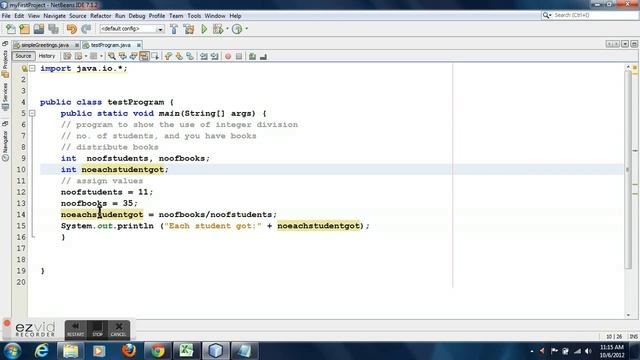Collapse the main method fold on line 5
The height and width of the screenshot is (360, 640).
(x=32, y=113)
